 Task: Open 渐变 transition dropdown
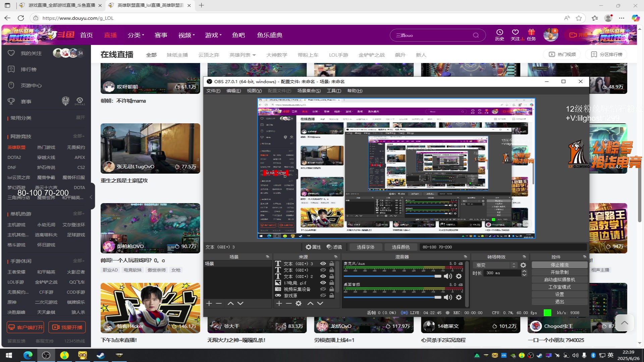(495, 265)
